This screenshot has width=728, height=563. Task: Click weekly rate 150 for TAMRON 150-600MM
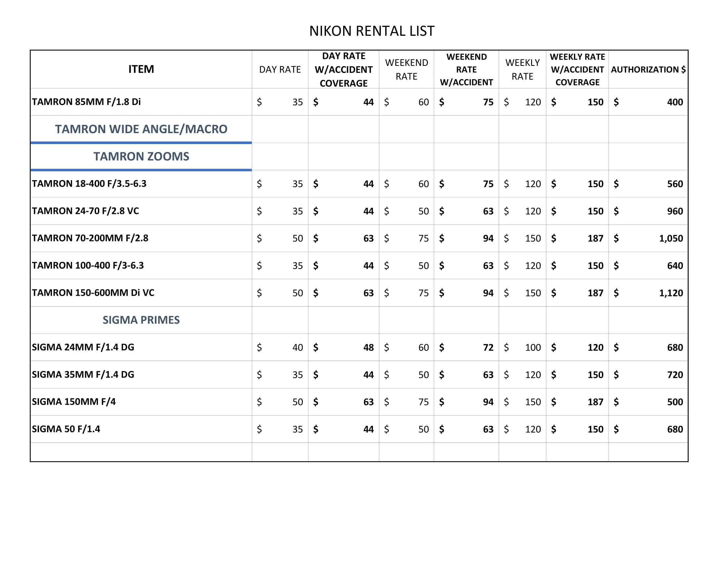pyautogui.click(x=533, y=293)
